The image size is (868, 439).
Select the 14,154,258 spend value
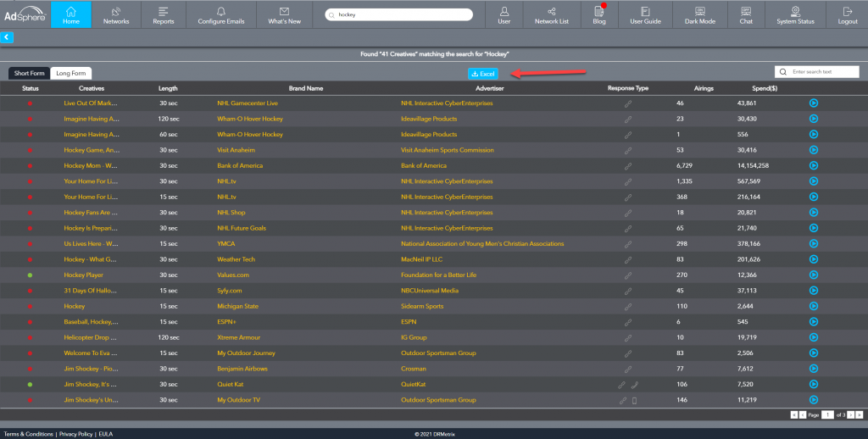point(753,165)
